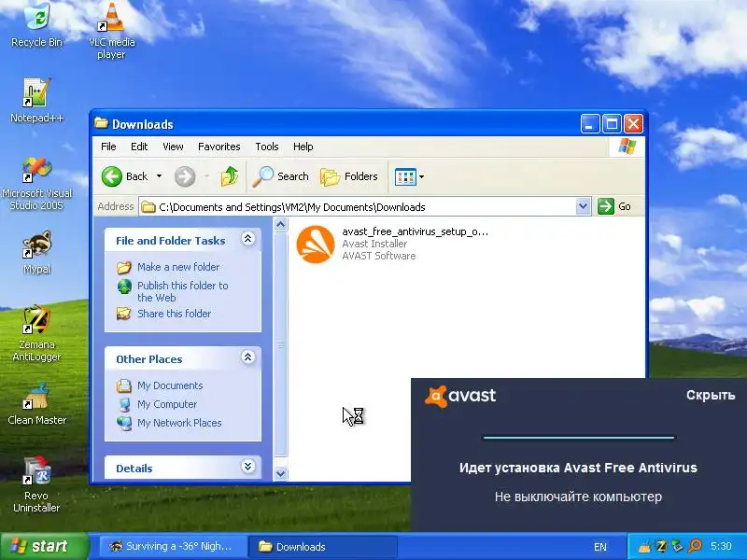Select the avast_free_antivirus_setup installer file
Viewport: 747px width, 560px height.
[391, 244]
